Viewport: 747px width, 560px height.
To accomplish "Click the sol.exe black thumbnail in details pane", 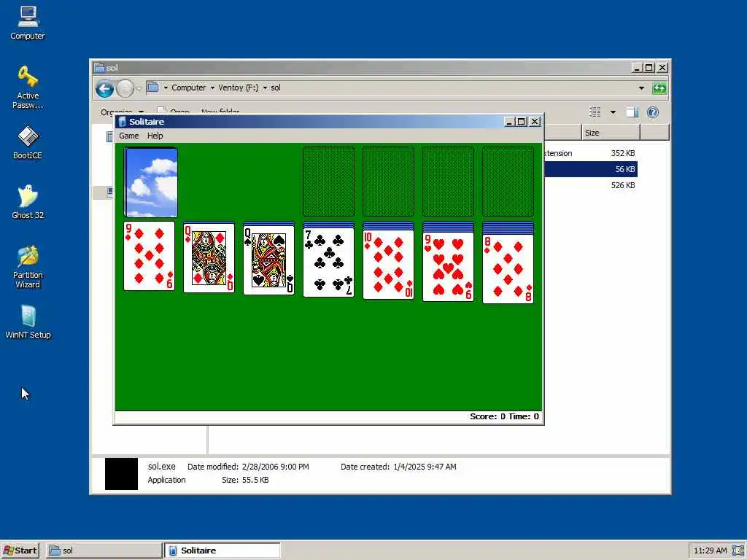I will click(x=122, y=474).
